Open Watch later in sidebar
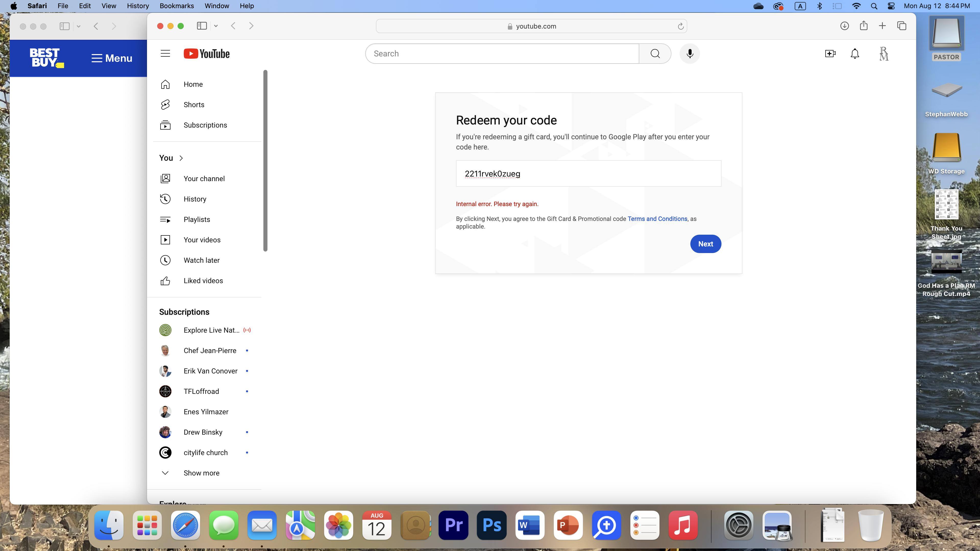 click(x=201, y=260)
